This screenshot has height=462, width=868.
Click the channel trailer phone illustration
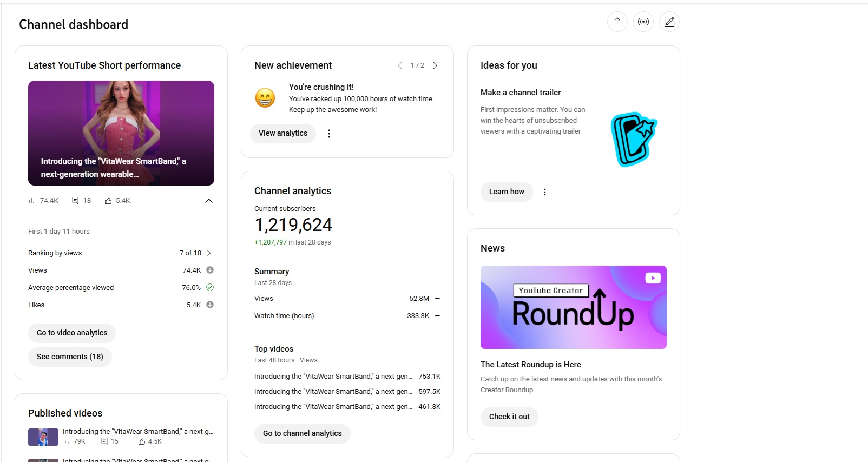click(633, 139)
